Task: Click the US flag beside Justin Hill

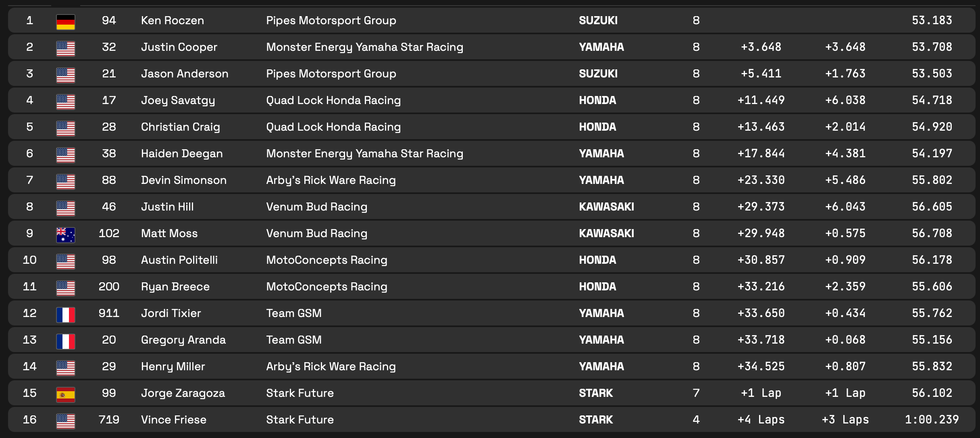Action: pos(66,208)
